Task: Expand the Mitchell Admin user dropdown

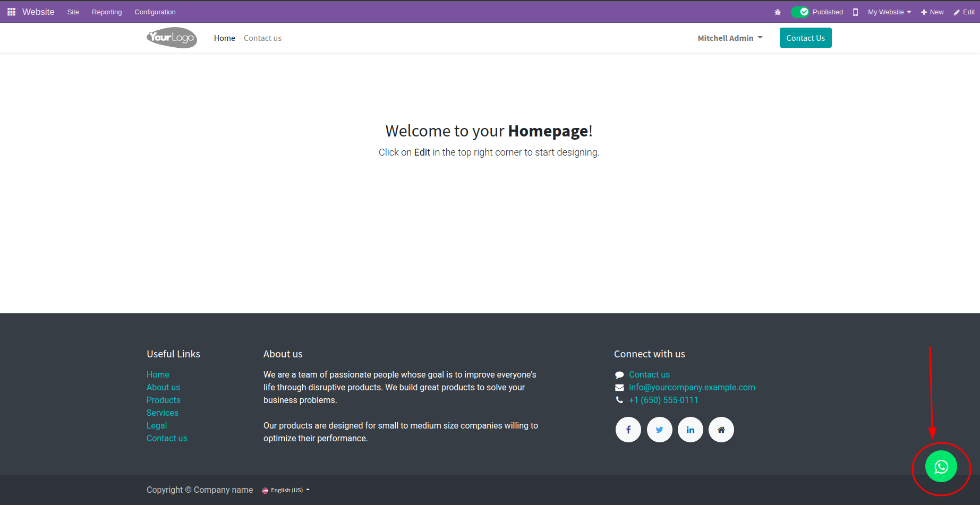Action: [x=730, y=38]
